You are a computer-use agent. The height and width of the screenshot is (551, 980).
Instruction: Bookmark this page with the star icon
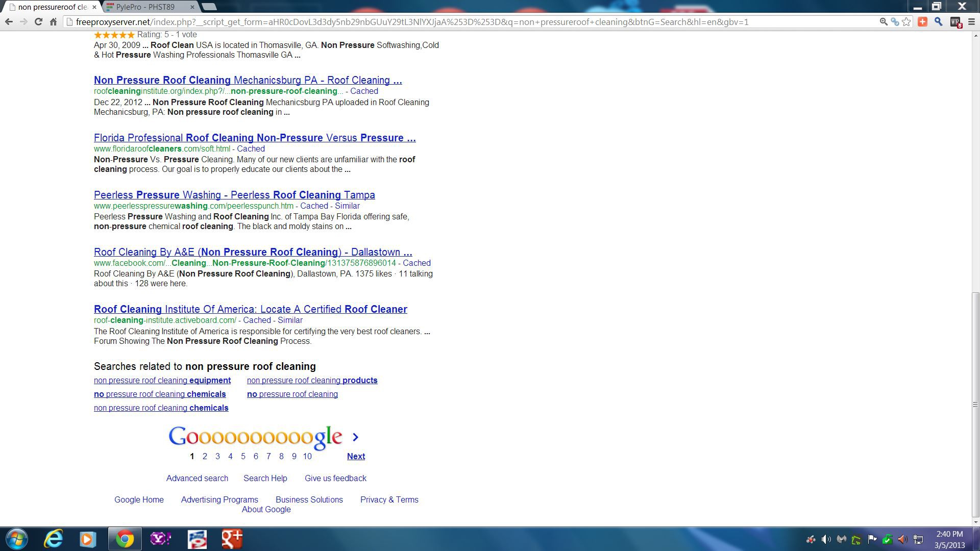[906, 21]
